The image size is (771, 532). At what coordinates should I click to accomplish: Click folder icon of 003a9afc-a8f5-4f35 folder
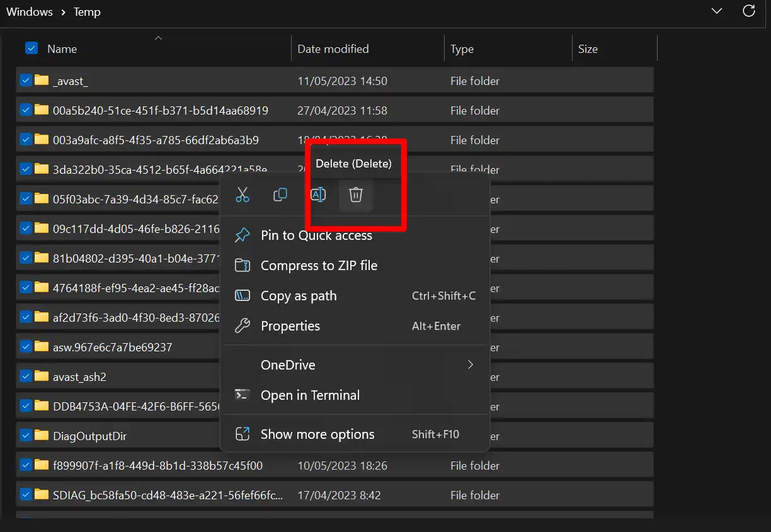[x=42, y=139]
